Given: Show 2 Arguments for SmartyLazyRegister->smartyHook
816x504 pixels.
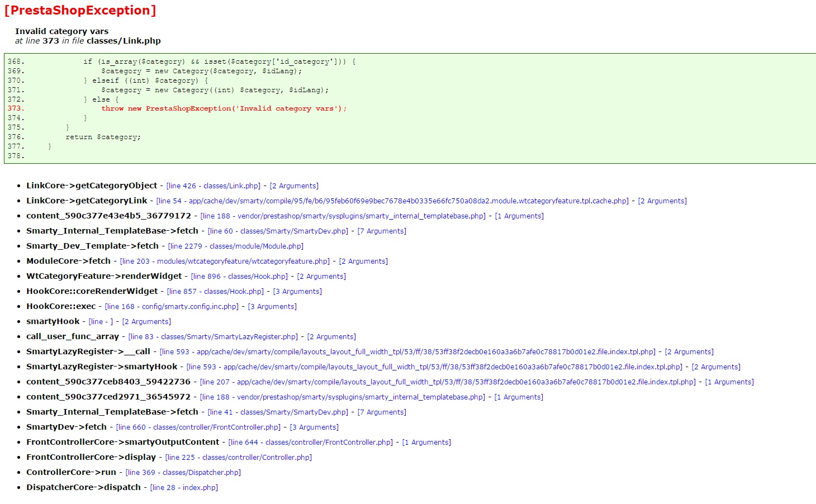Looking at the screenshot, I should point(716,367).
